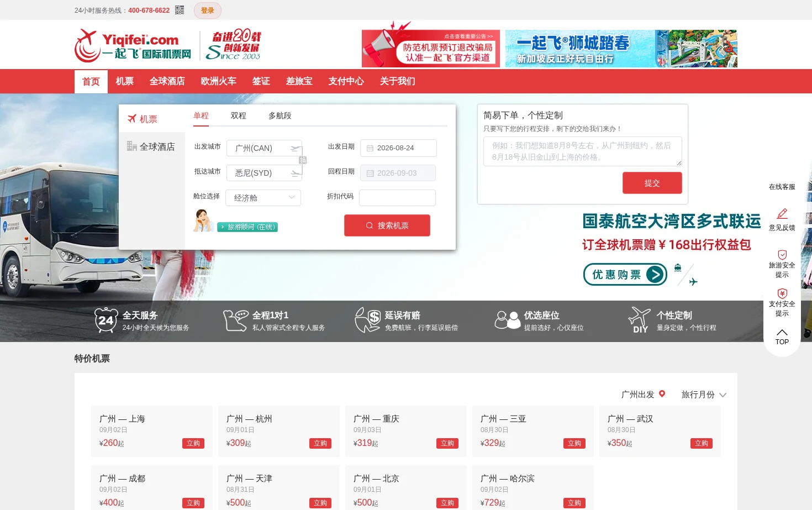Open 支付中心 in the navigation bar
812x510 pixels.
click(346, 81)
